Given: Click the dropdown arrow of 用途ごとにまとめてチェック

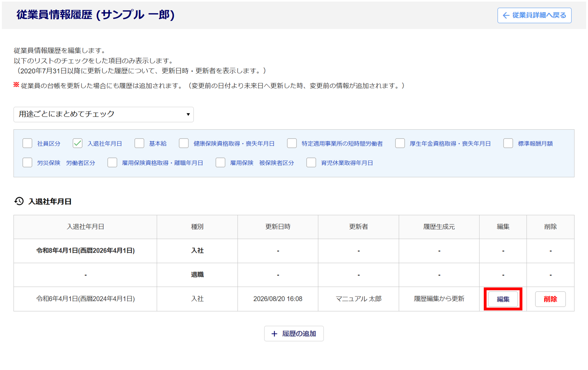Looking at the screenshot, I should [x=188, y=114].
